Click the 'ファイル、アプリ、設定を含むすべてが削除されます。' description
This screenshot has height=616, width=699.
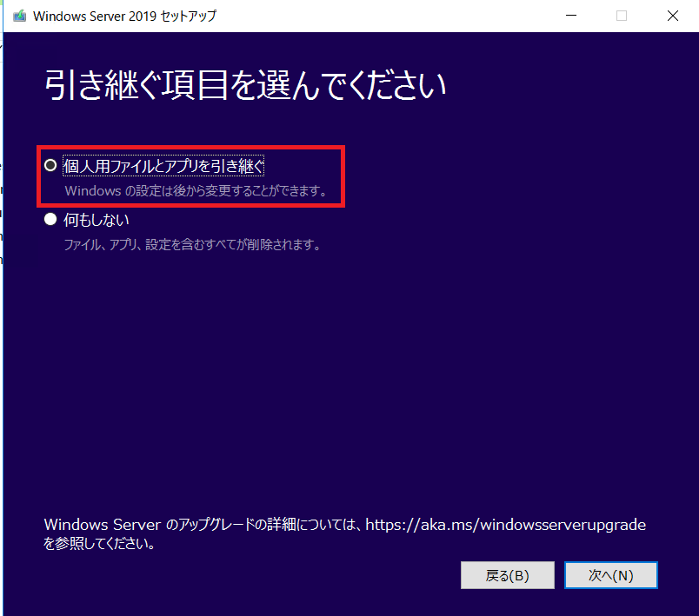(x=193, y=244)
